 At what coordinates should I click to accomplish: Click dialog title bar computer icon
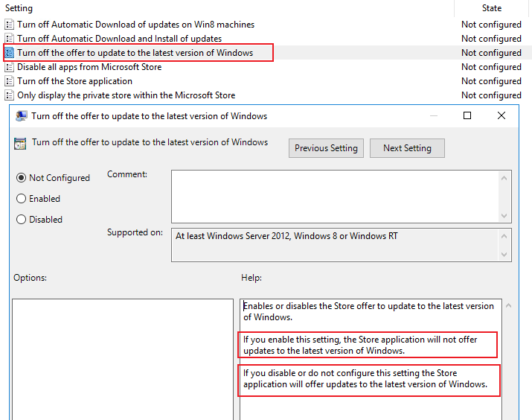pyautogui.click(x=21, y=116)
